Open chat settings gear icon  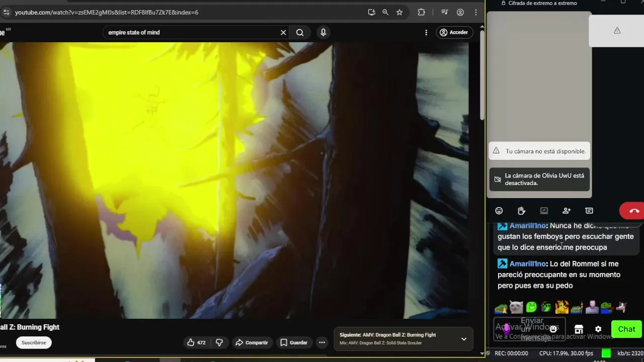(x=598, y=329)
